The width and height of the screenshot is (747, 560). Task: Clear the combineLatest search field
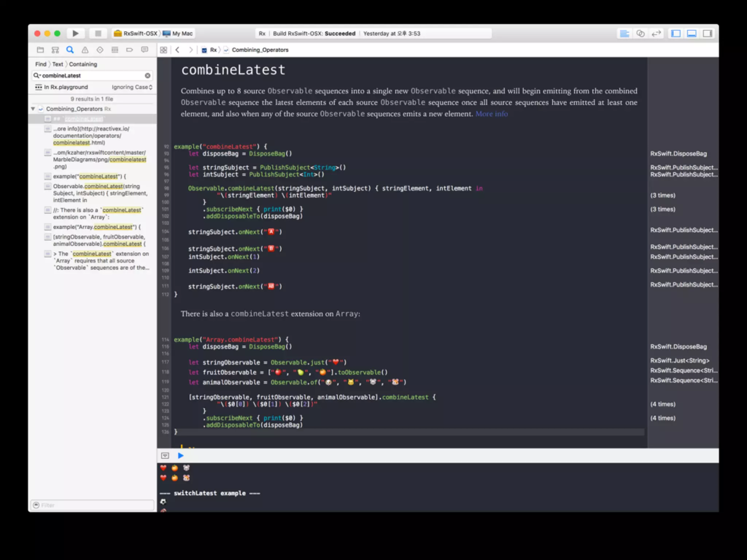[147, 75]
